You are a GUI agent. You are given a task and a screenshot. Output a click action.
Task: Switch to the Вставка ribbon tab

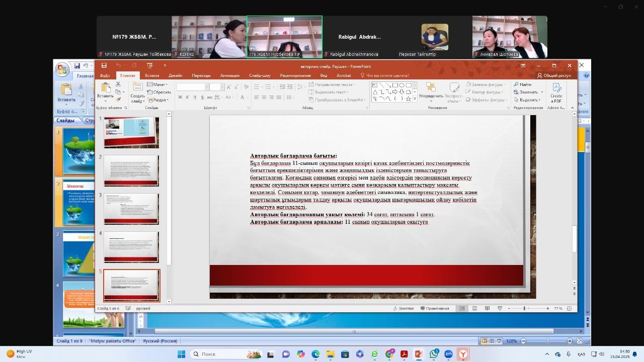coord(151,75)
